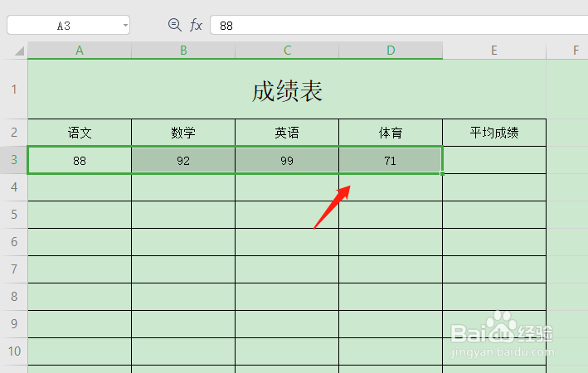Image resolution: width=588 pixels, height=373 pixels.
Task: Select row 1 header
Action: pos(14,90)
